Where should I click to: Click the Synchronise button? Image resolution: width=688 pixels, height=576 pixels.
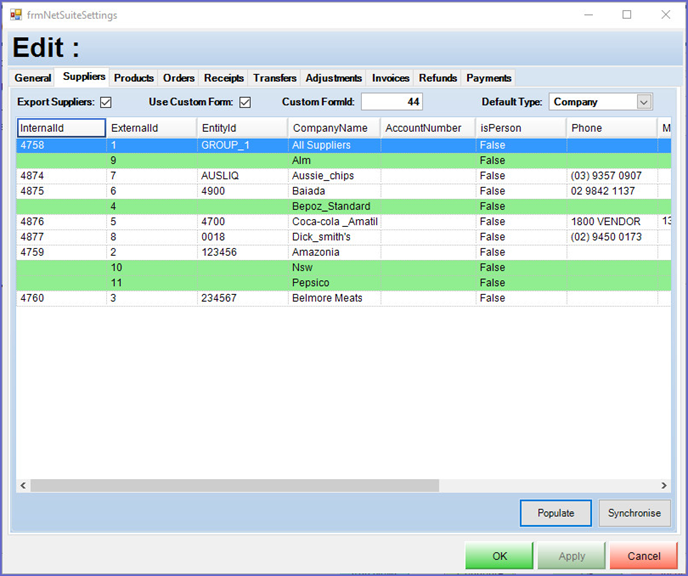(x=635, y=513)
